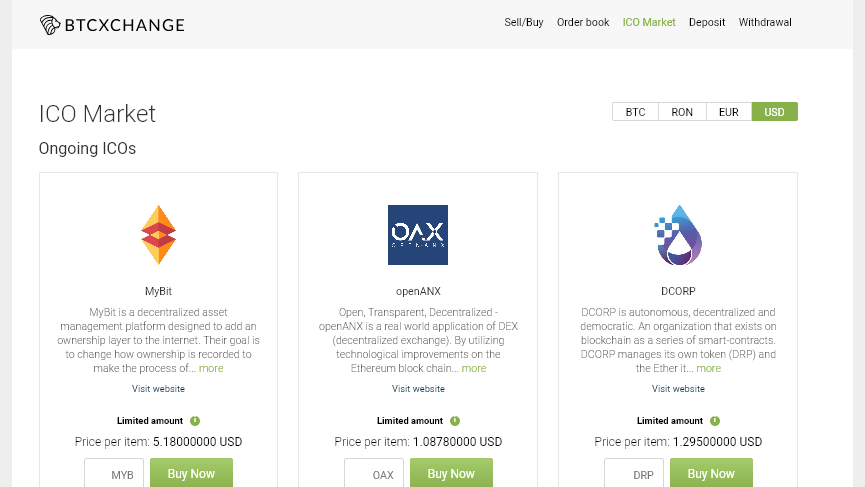Click the Ongoing ICOs heading
Image resolution: width=865 pixels, height=487 pixels.
click(x=87, y=148)
